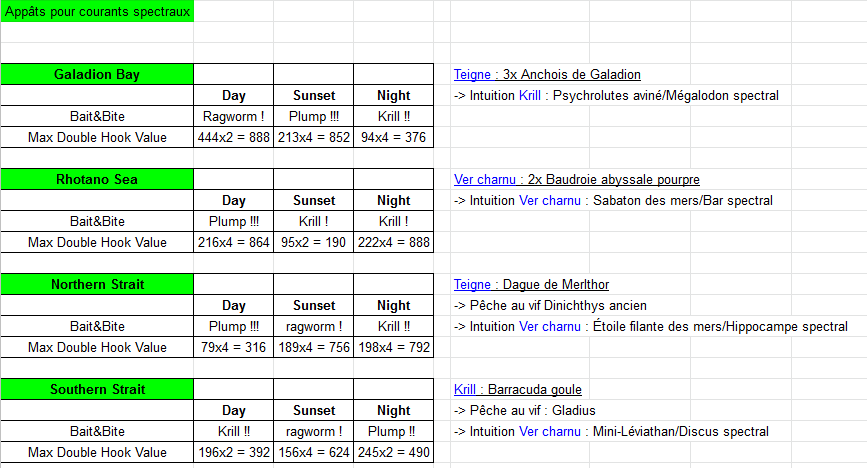Image resolution: width=867 pixels, height=468 pixels.
Task: Select the green Galadion Bay header cell
Action: (x=97, y=75)
